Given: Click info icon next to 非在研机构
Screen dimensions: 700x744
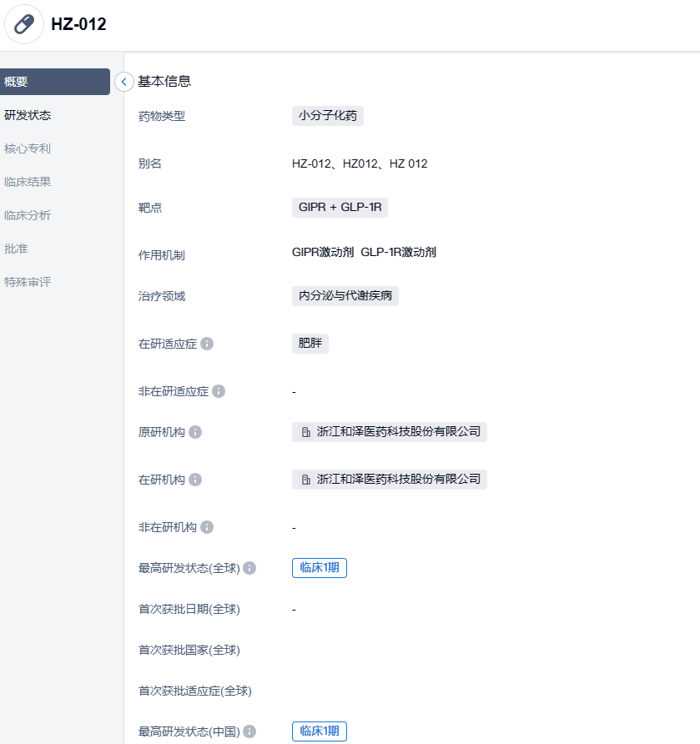Looking at the screenshot, I should 207,527.
